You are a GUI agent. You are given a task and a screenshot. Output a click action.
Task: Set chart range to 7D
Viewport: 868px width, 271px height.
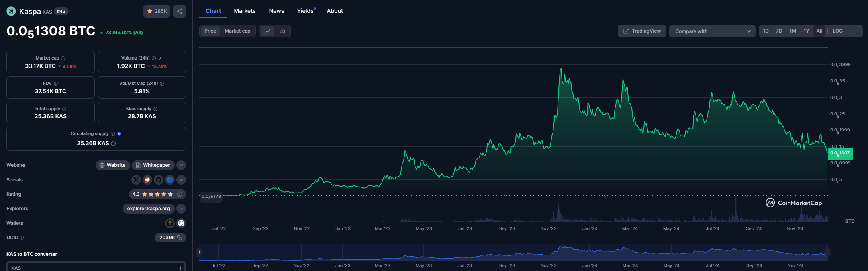point(779,31)
